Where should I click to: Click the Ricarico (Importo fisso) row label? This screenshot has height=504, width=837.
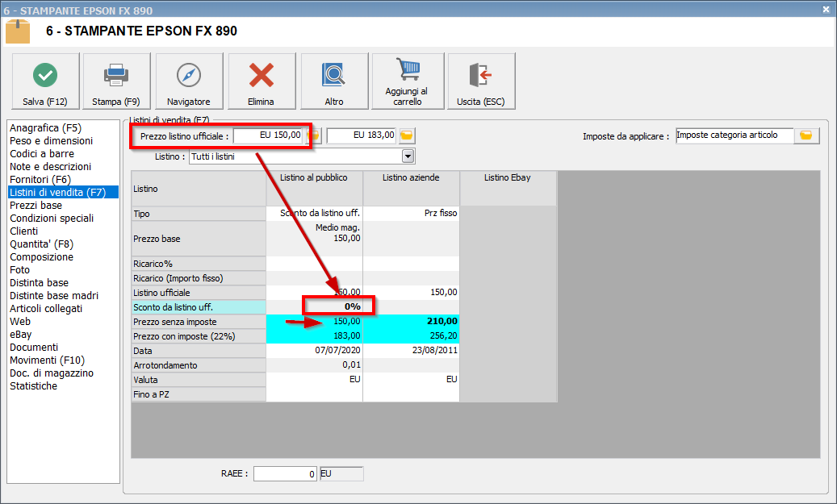[x=199, y=278]
